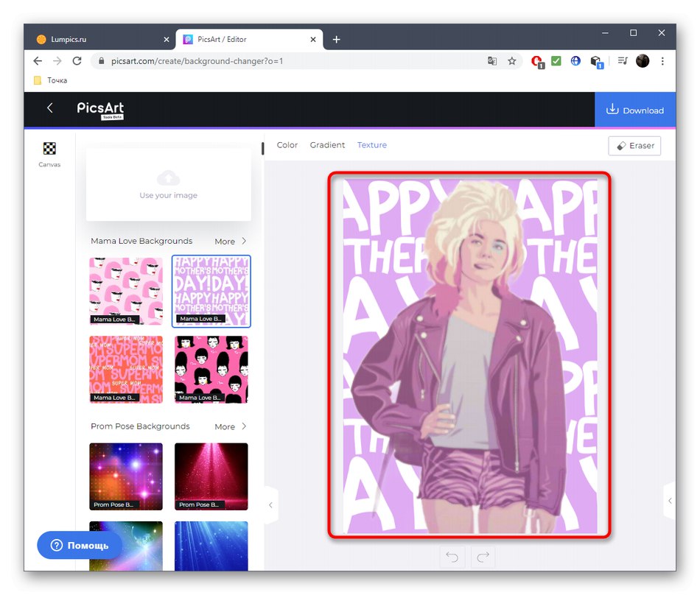Open the Canvas tool in sidebar
The image size is (700, 595).
[49, 154]
